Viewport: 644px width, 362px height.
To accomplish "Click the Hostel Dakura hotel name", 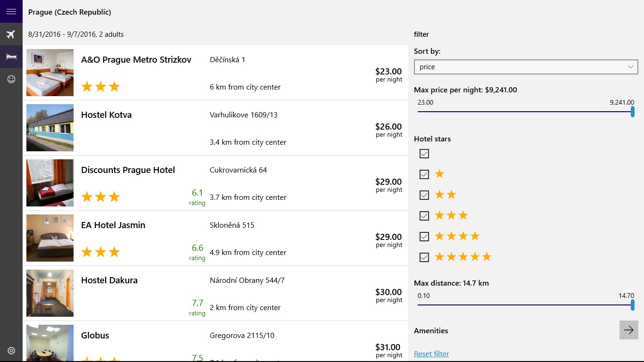I will [109, 280].
